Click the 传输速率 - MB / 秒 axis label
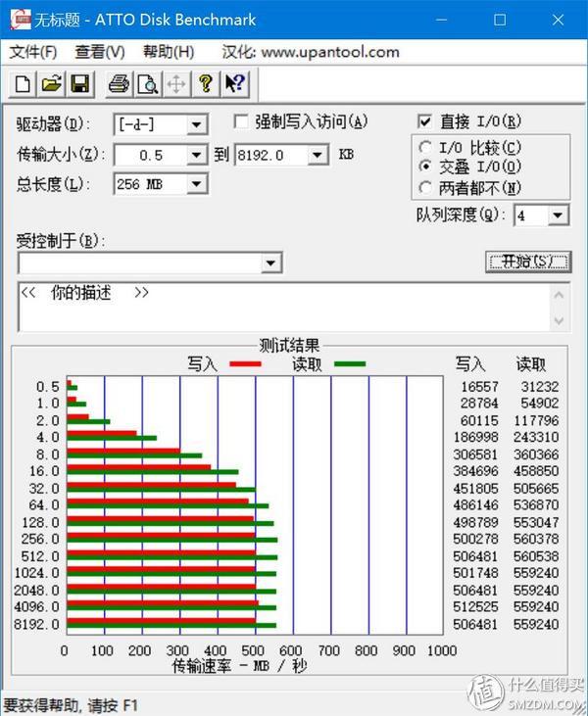 tap(239, 666)
